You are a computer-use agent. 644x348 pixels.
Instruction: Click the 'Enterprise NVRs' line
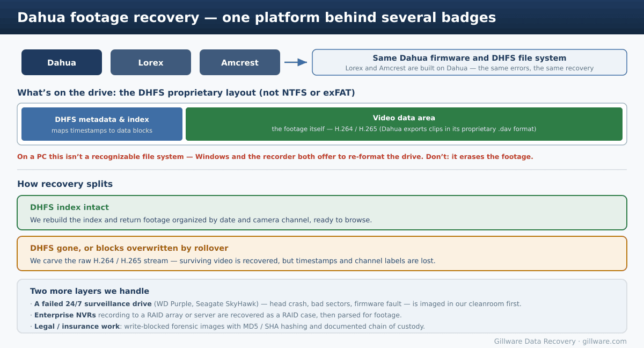point(216,315)
